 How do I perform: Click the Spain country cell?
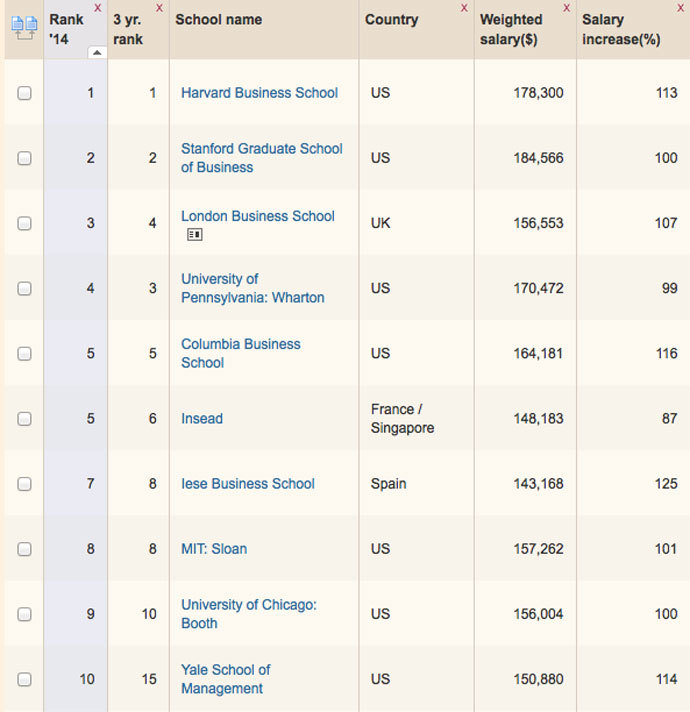pyautogui.click(x=389, y=484)
